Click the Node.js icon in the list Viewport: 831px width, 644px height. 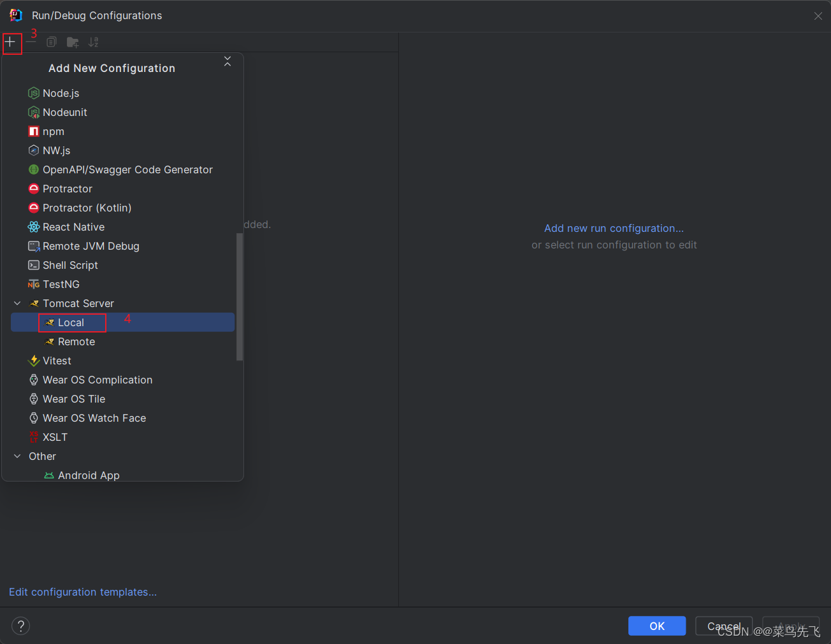pyautogui.click(x=34, y=93)
